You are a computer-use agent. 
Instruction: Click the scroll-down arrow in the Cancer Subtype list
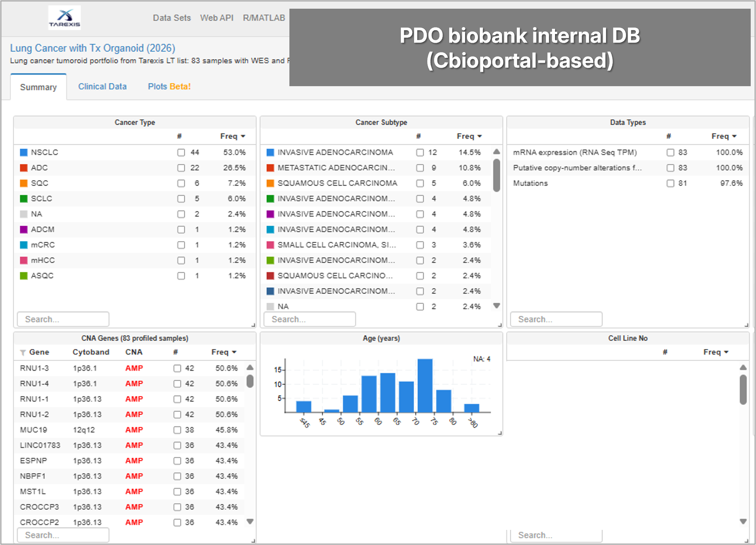[496, 306]
